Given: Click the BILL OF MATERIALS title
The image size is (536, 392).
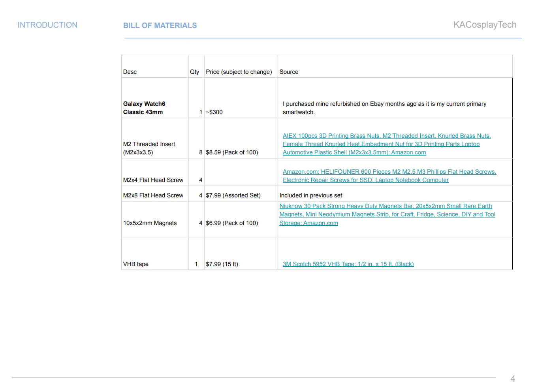Looking at the screenshot, I should 160,26.
